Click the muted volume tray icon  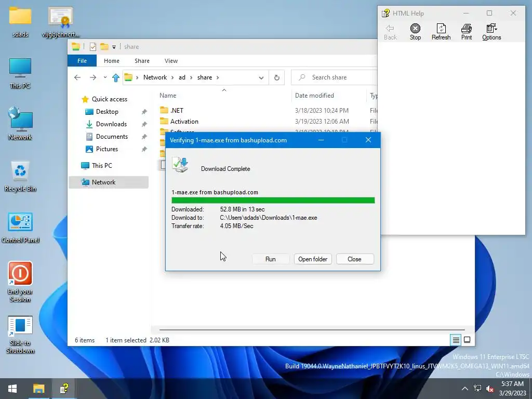tap(489, 389)
